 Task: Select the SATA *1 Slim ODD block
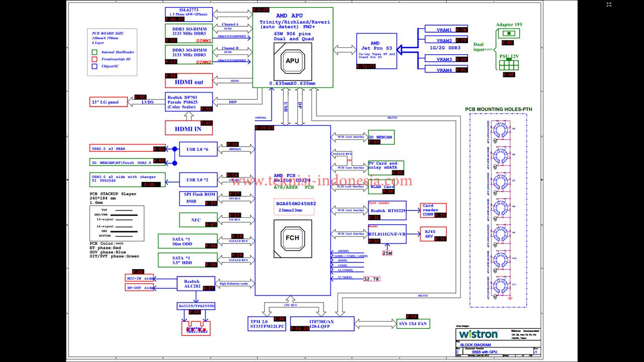(188, 241)
